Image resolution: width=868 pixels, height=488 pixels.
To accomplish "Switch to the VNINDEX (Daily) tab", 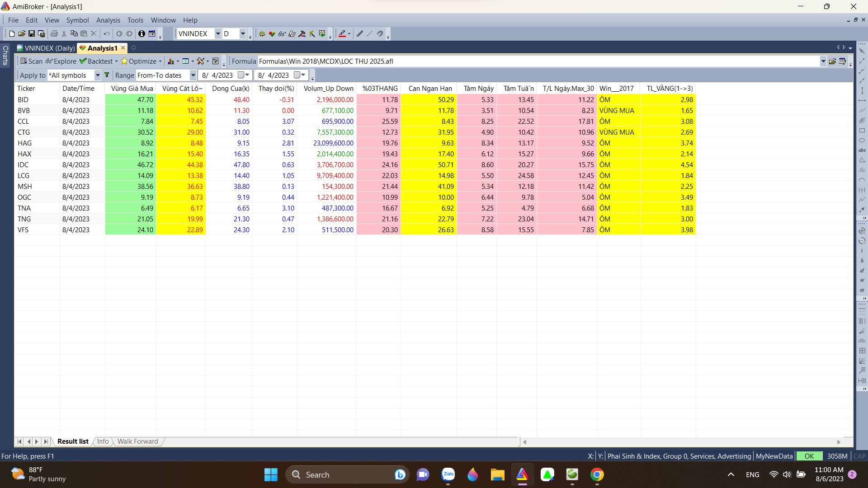I will [x=46, y=48].
